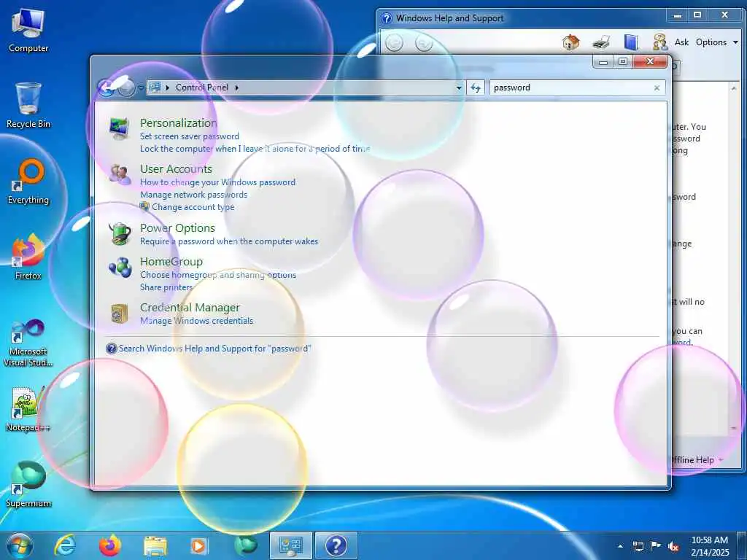Viewport: 747px width, 560px height.
Task: Open User Accounts heading link
Action: (x=177, y=169)
